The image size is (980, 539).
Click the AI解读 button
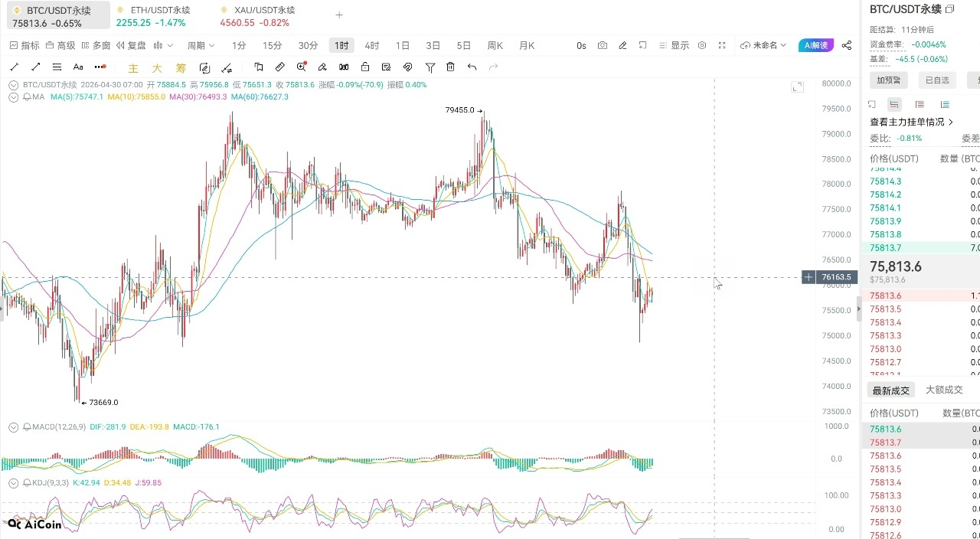point(815,45)
